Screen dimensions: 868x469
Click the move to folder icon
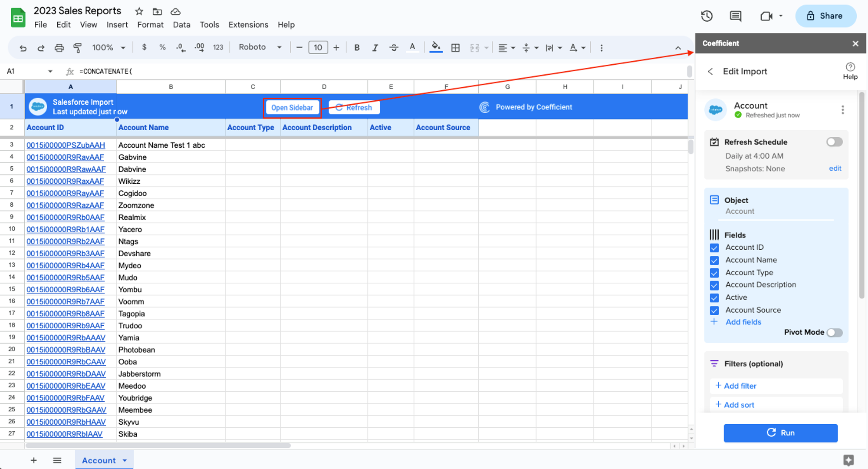[x=157, y=12]
